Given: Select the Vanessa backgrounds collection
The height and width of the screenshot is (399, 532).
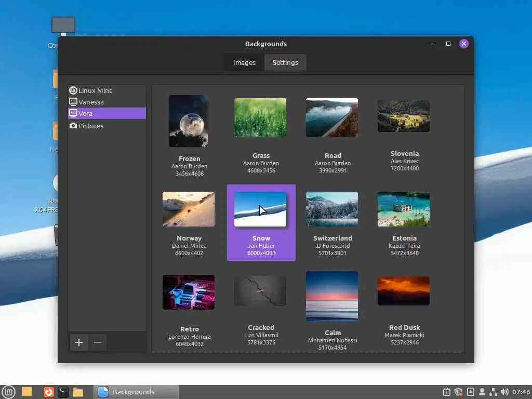Looking at the screenshot, I should [x=107, y=102].
